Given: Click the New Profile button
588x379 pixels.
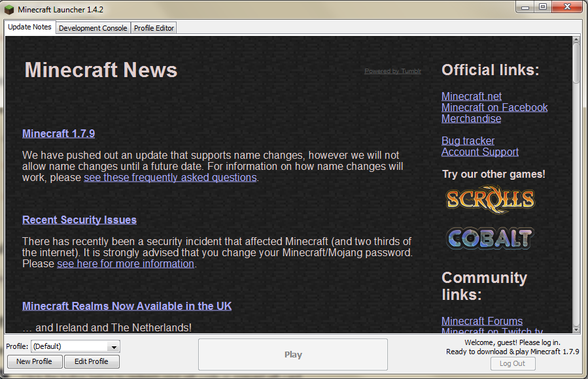Looking at the screenshot, I should [34, 361].
